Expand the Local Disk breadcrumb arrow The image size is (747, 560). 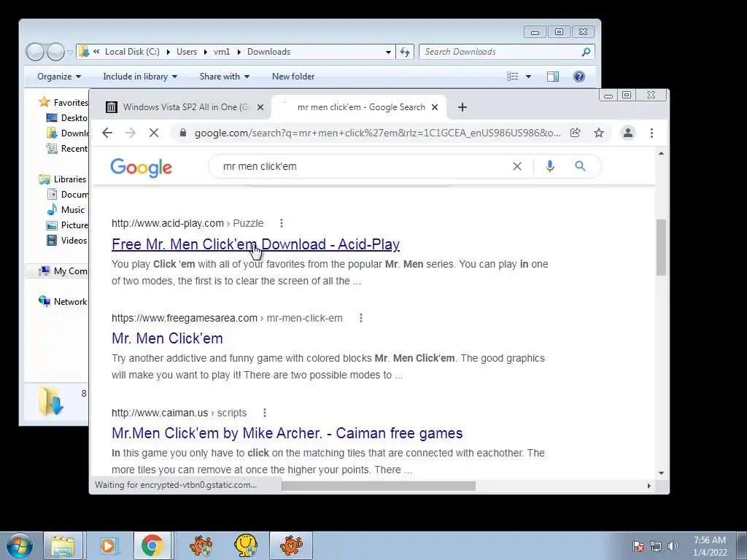click(169, 52)
